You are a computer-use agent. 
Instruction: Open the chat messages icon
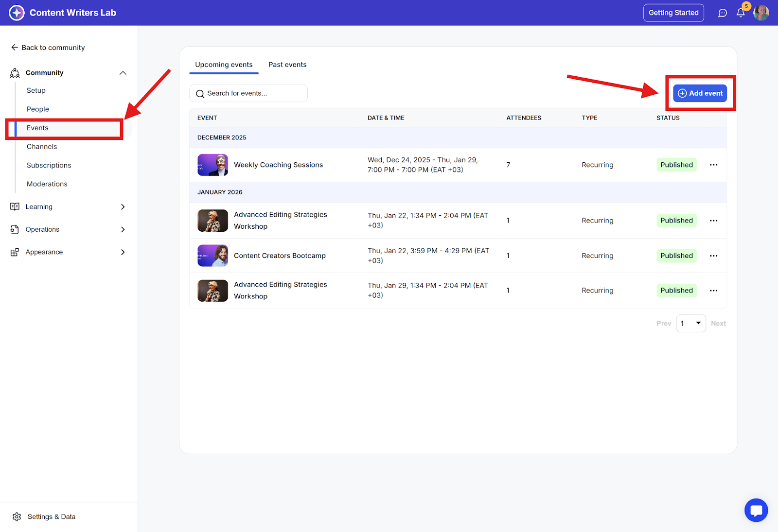point(723,13)
